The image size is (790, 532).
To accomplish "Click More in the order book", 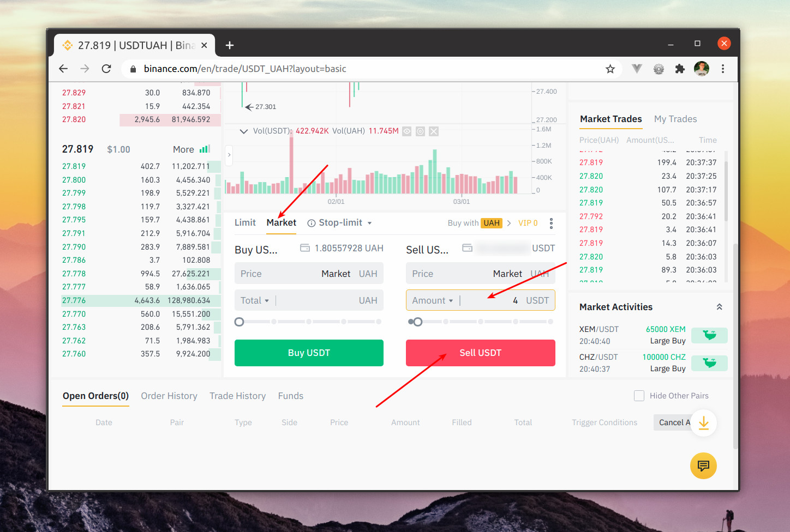I will [183, 149].
